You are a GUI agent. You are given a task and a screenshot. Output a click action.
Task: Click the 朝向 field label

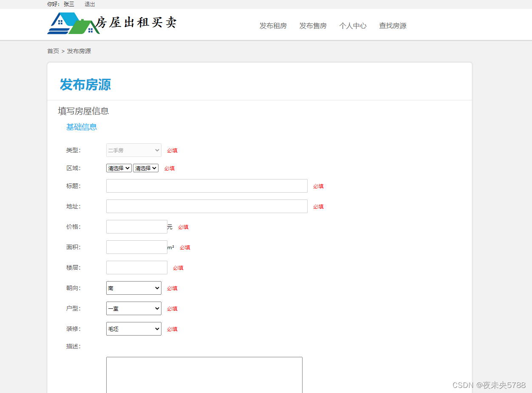(x=73, y=288)
